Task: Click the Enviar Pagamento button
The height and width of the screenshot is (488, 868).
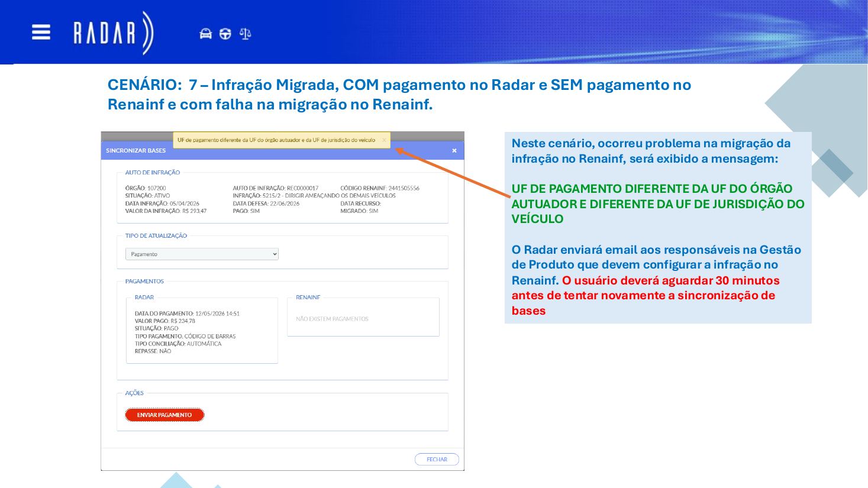Action: coord(164,415)
